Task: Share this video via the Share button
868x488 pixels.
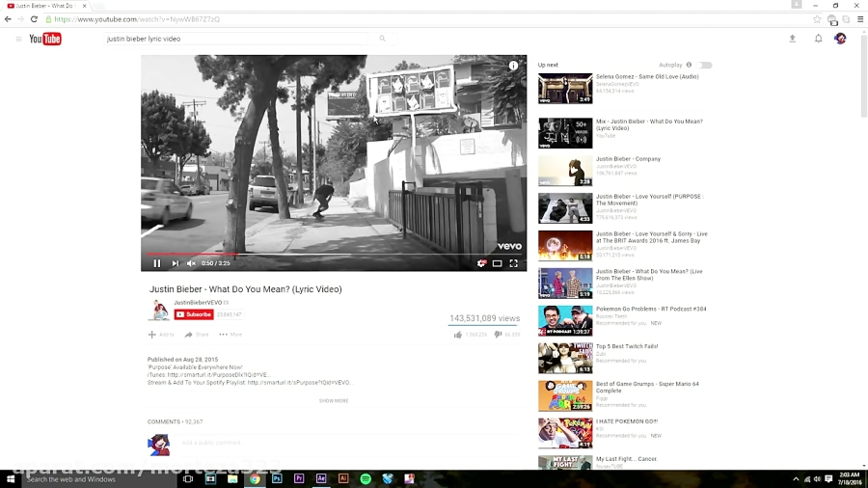Action: point(196,335)
